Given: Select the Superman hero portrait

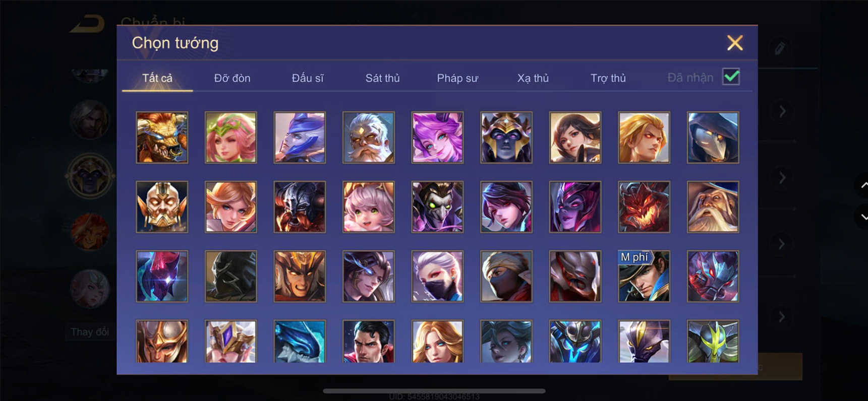Looking at the screenshot, I should [x=369, y=341].
